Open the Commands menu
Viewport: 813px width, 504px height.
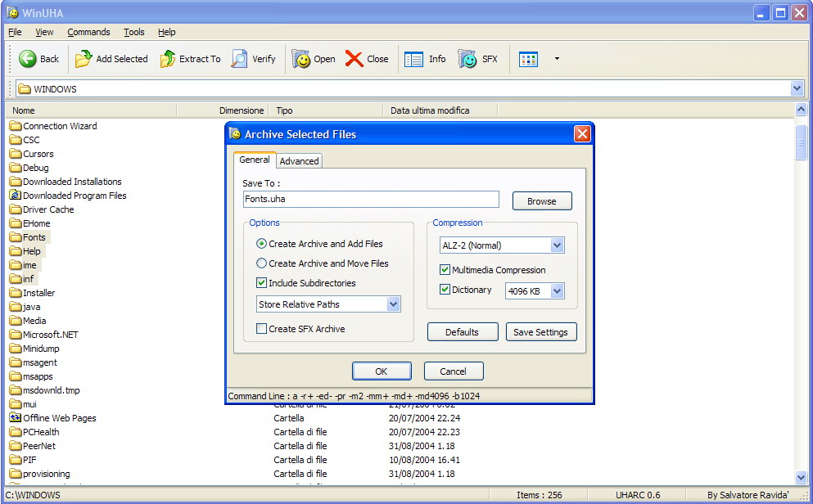[x=88, y=32]
